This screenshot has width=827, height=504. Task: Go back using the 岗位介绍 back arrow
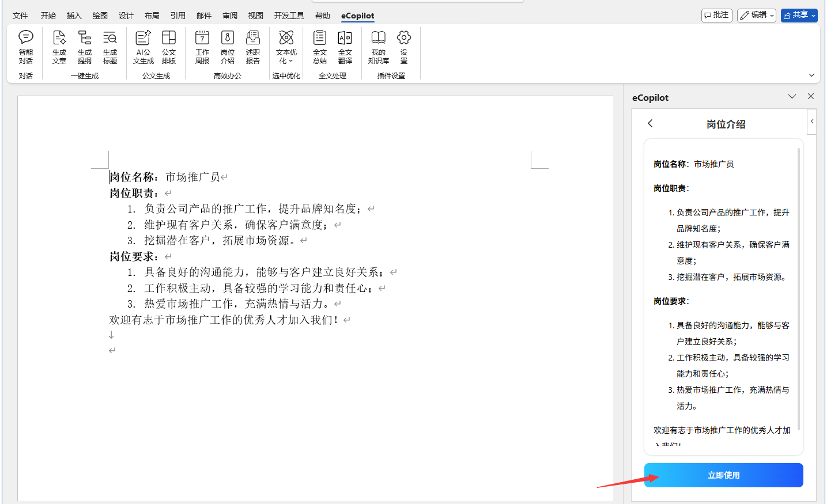(x=650, y=123)
